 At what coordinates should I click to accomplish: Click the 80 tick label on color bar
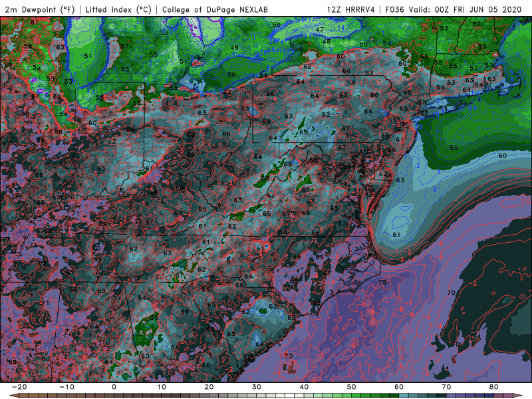[x=494, y=387]
